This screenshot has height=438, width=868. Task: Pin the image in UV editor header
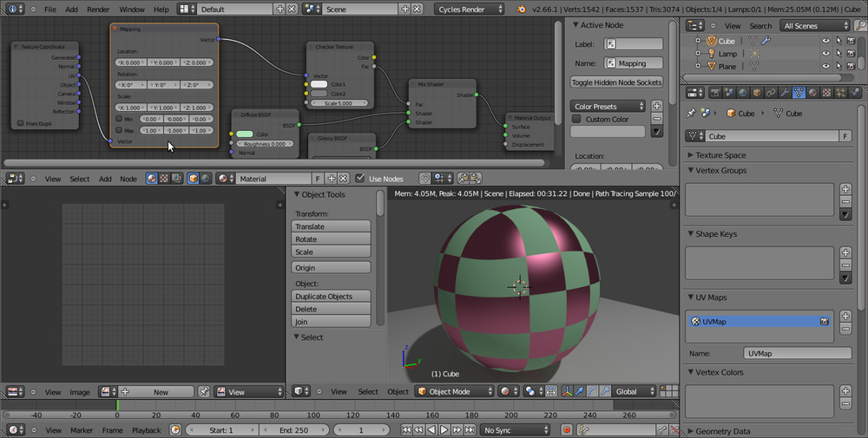click(204, 392)
